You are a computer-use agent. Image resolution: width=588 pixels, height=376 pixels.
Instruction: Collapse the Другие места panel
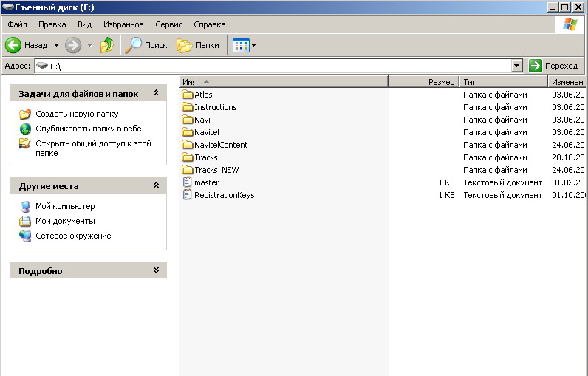[x=157, y=185]
